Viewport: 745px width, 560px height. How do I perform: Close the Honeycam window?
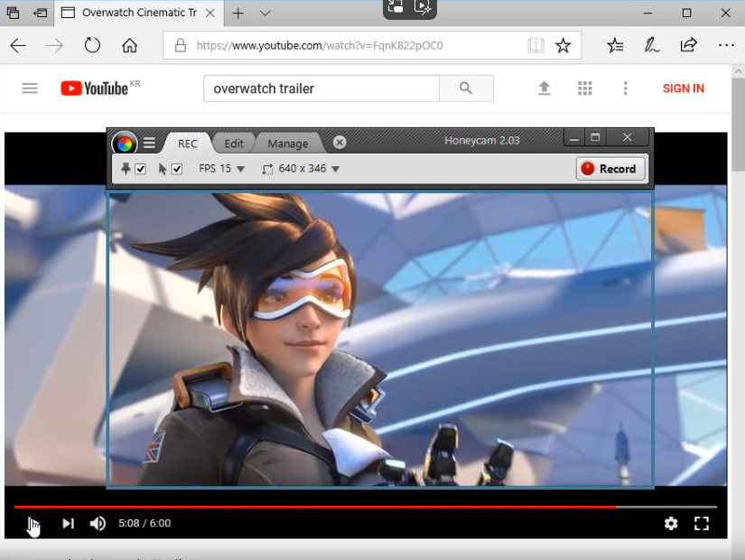point(628,137)
